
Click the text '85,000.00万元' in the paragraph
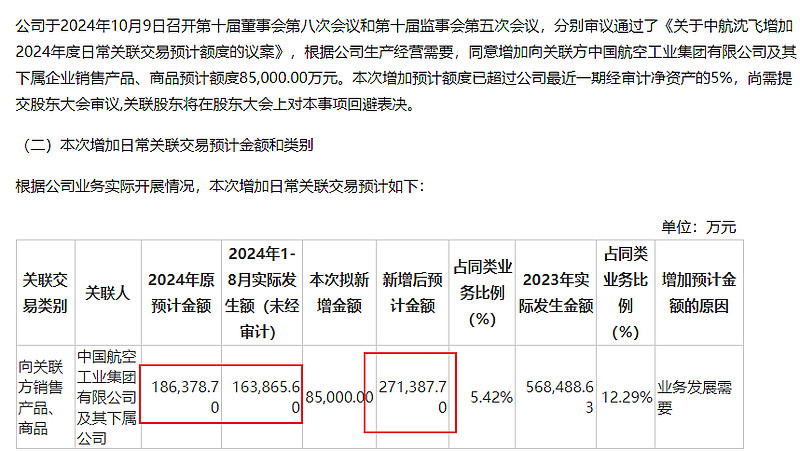289,78
